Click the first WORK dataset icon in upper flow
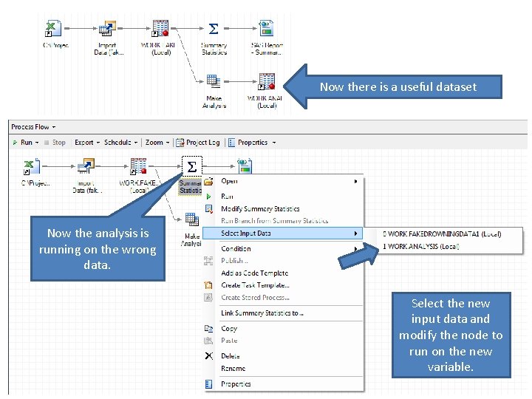The height and width of the screenshot is (399, 532). (160, 28)
